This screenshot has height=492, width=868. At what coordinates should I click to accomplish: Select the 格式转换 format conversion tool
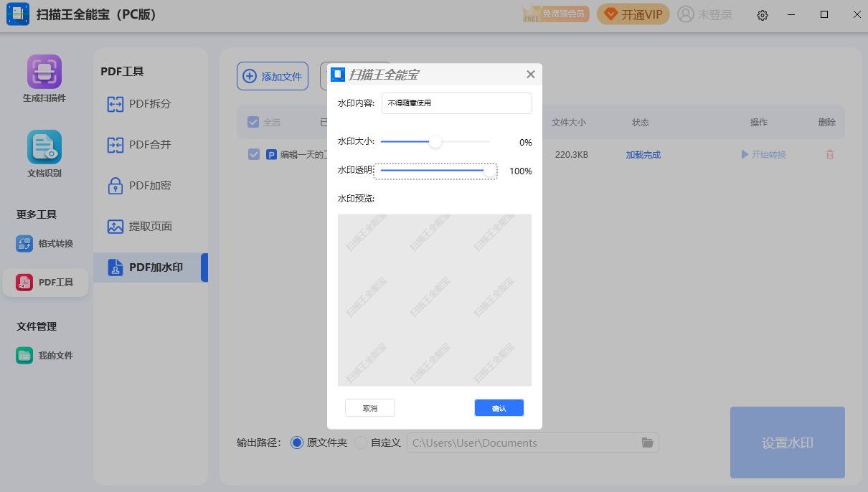45,244
